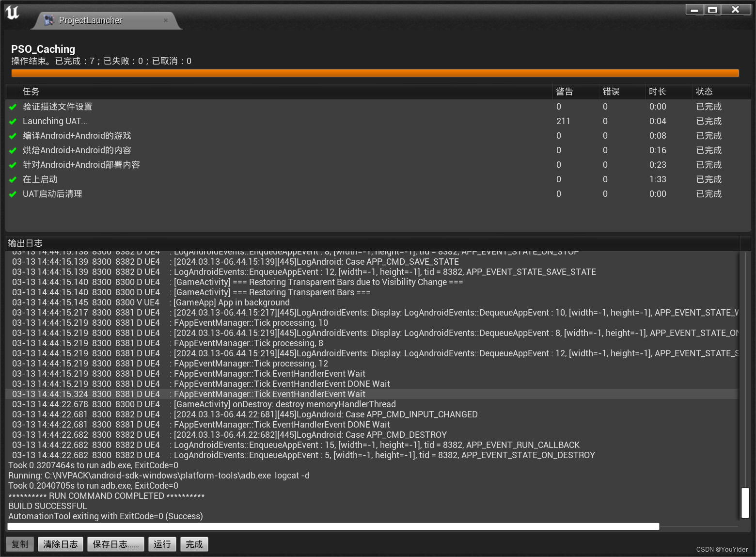Open 保存日志... dialog
Viewport: 756px width, 557px height.
tap(115, 544)
